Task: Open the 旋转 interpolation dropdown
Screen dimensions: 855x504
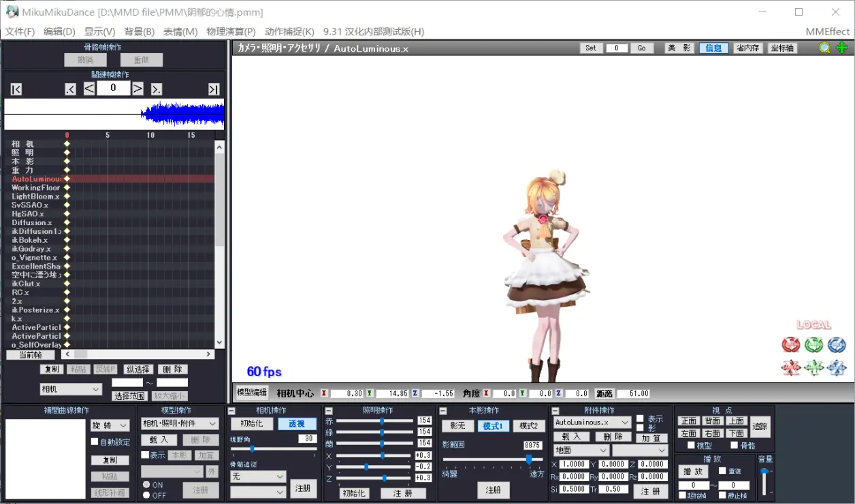Action: pos(110,425)
